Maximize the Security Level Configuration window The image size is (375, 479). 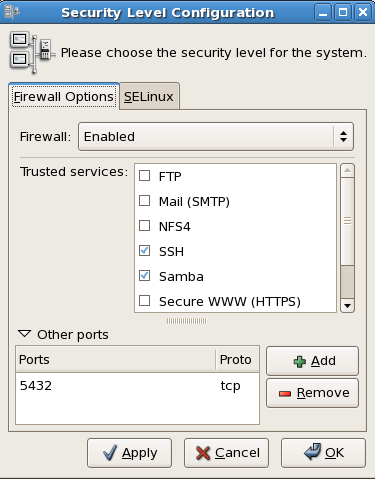pos(343,12)
